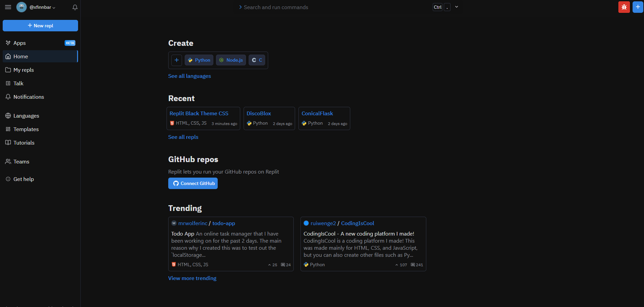Click Get help in the sidebar
Screen dimensions: 644x307
point(40,179)
